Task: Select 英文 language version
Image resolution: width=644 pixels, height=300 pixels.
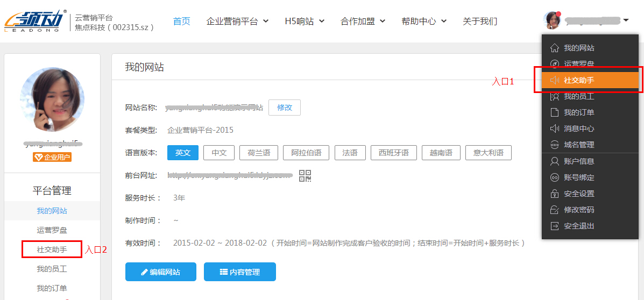Action: click(183, 153)
